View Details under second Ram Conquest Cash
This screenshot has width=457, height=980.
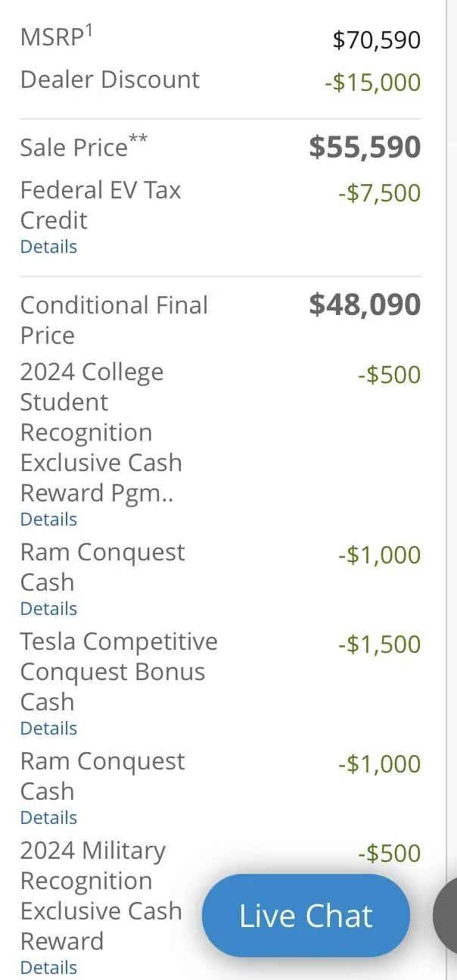point(48,818)
